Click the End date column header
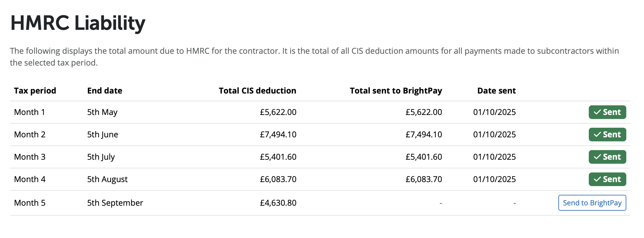644x238 pixels. (105, 91)
